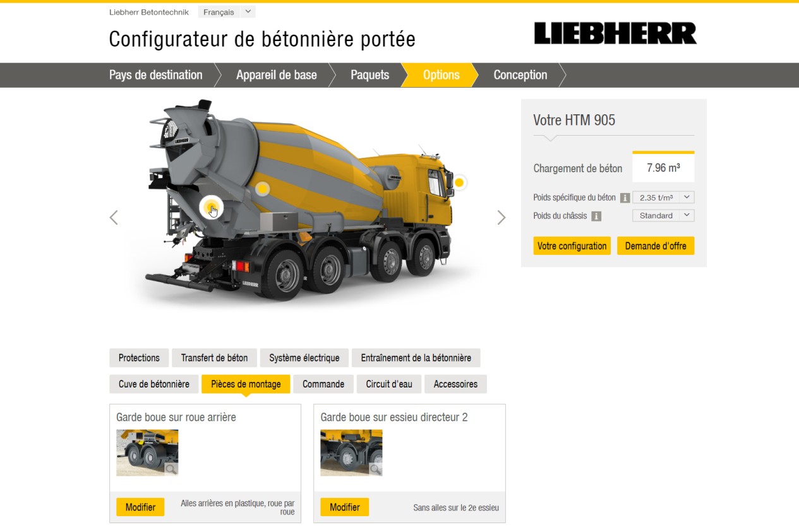Click the next view arrow right of truck
The width and height of the screenshot is (799, 532).
pos(502,218)
